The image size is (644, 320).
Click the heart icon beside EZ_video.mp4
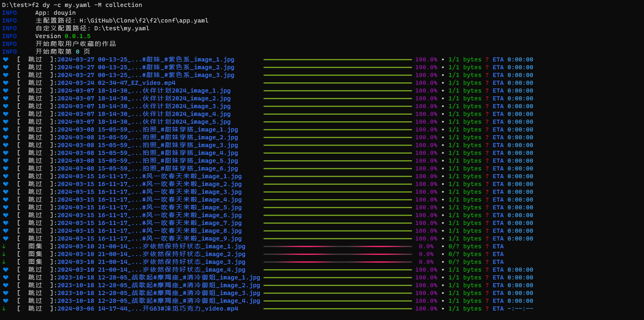point(6,83)
